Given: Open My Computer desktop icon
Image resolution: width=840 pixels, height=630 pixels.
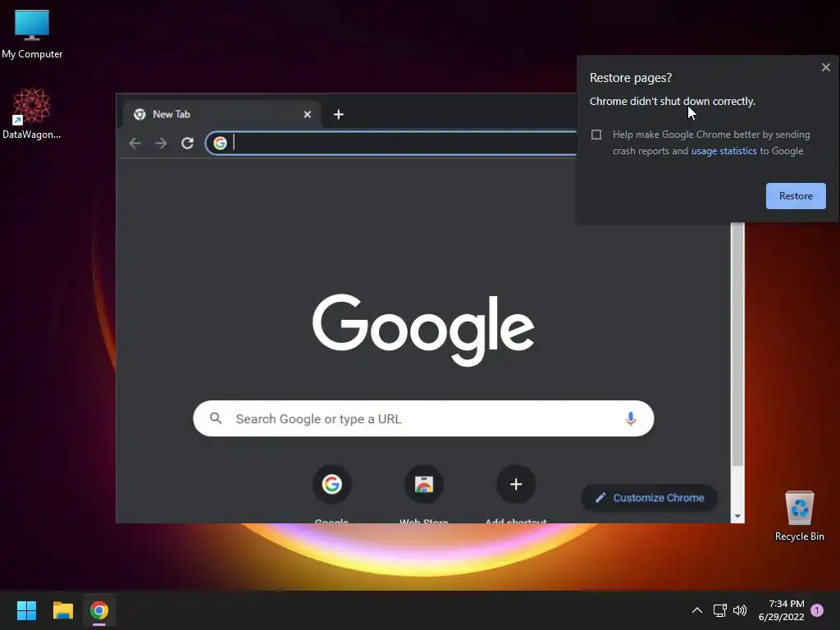Looking at the screenshot, I should 32,34.
